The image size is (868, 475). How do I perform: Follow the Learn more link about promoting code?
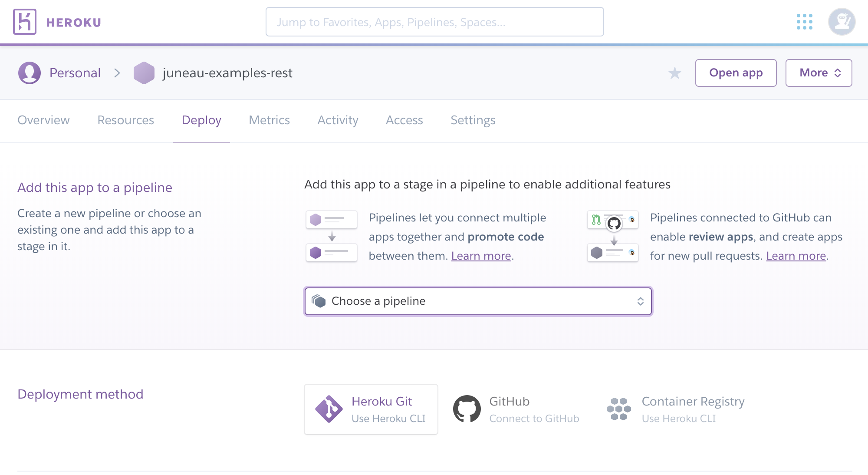[481, 256]
